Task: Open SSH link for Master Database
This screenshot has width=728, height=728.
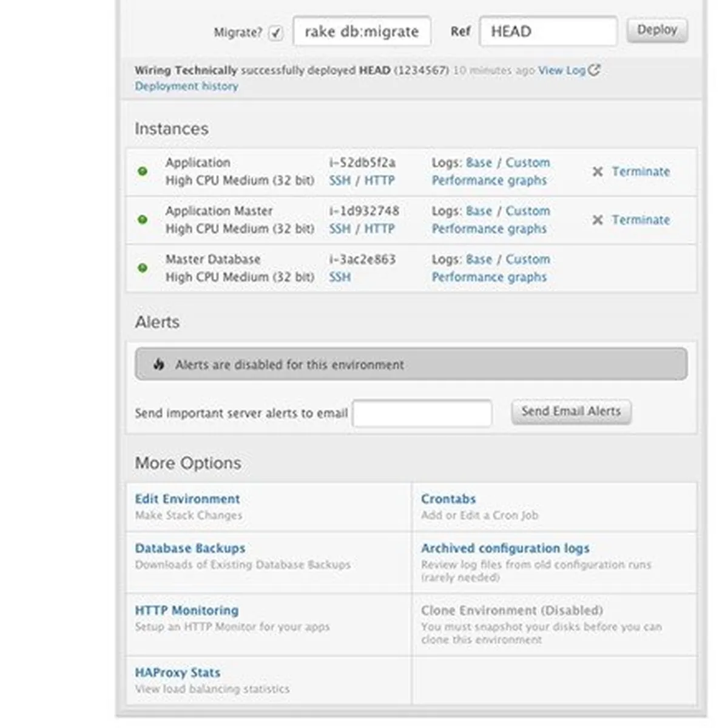Action: point(340,277)
